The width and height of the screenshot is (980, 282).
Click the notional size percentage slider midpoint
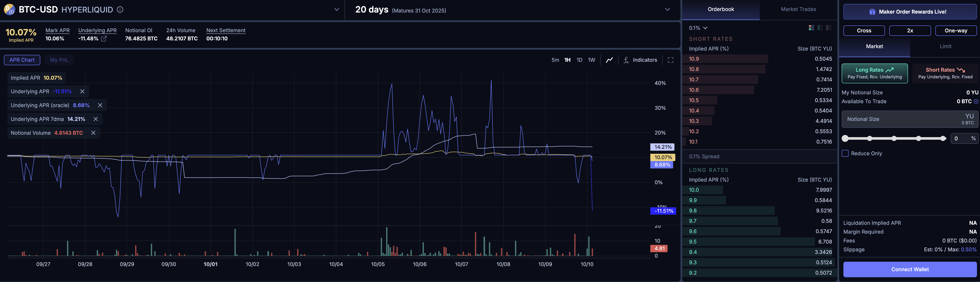coord(894,138)
